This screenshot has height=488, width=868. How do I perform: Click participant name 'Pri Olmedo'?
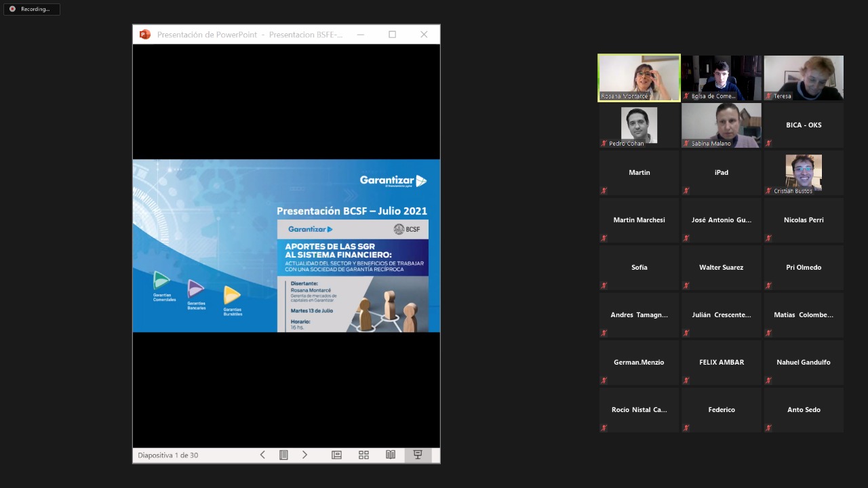pos(804,267)
